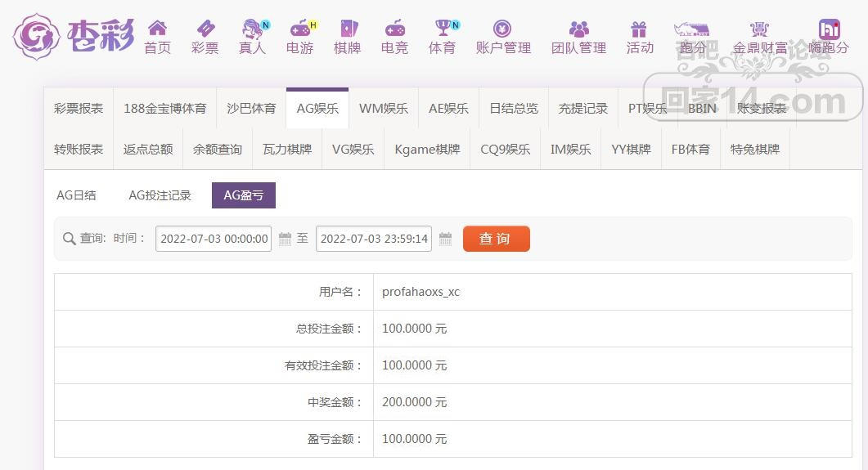The width and height of the screenshot is (868, 470).
Task: Open the 首页 home icon
Action: pos(157,29)
